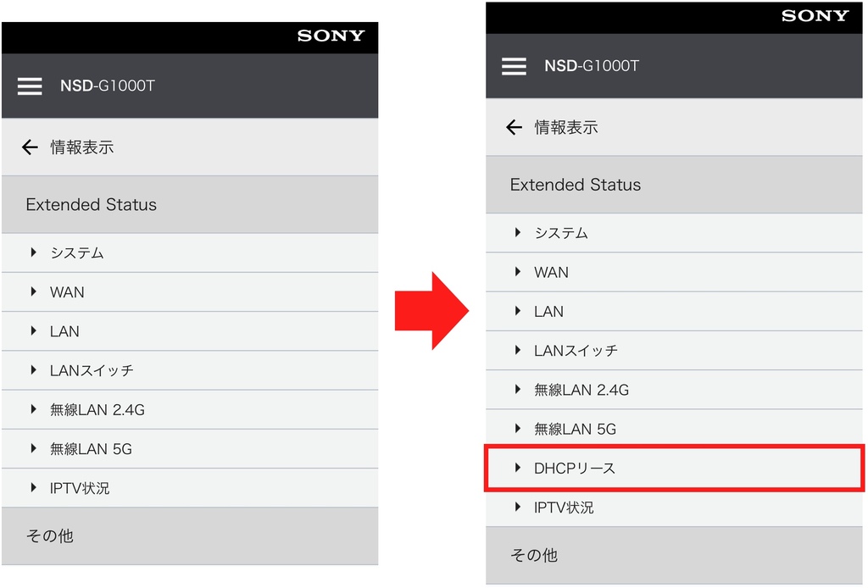The image size is (868, 588).
Task: Open hamburger menu in right panel
Action: 514,66
